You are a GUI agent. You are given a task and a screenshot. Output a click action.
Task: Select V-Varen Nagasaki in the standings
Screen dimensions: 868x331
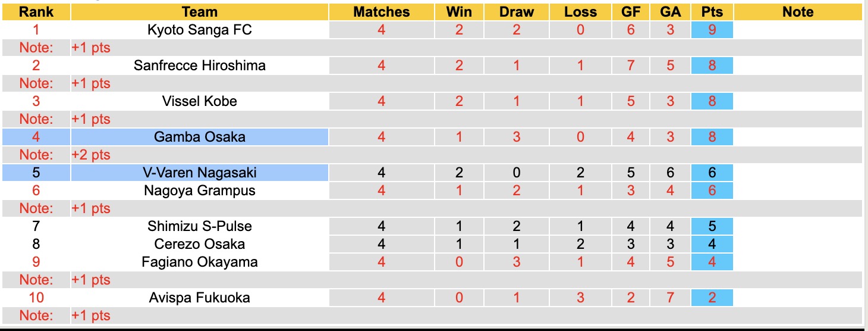(199, 173)
